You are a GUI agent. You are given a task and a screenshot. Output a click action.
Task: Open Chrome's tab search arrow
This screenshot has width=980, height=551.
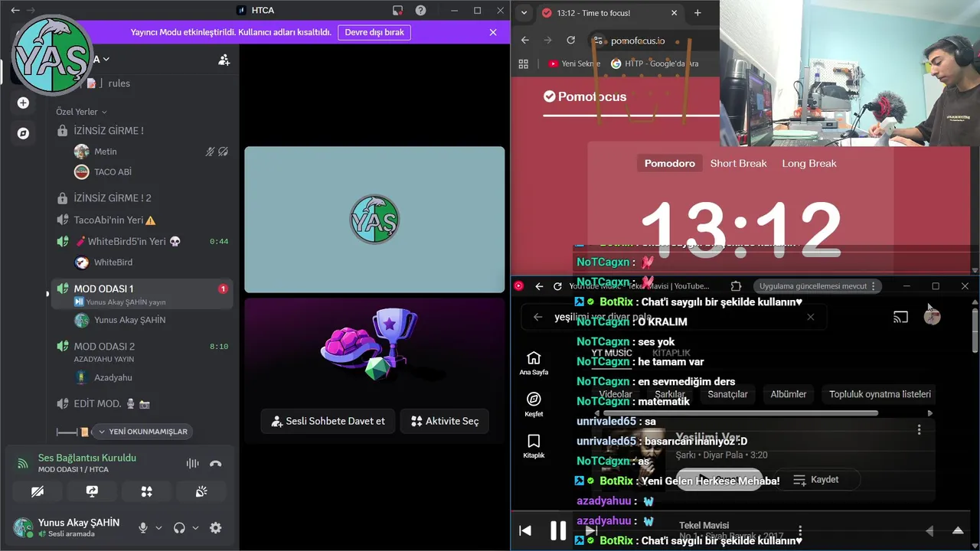tap(524, 12)
